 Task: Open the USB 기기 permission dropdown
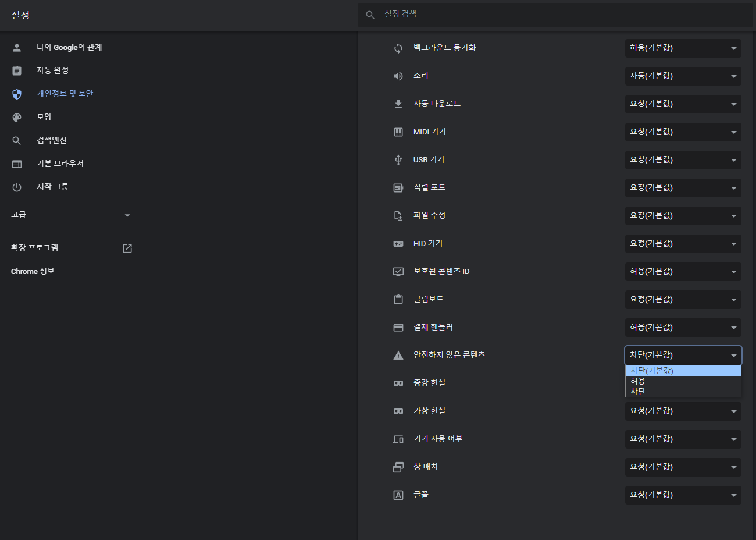tap(683, 160)
